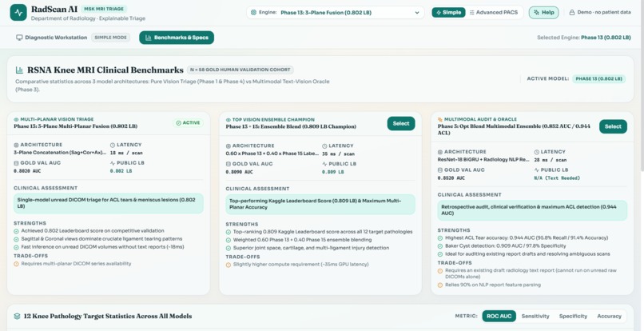Click the '35 ms / scan' latency value

(x=337, y=154)
